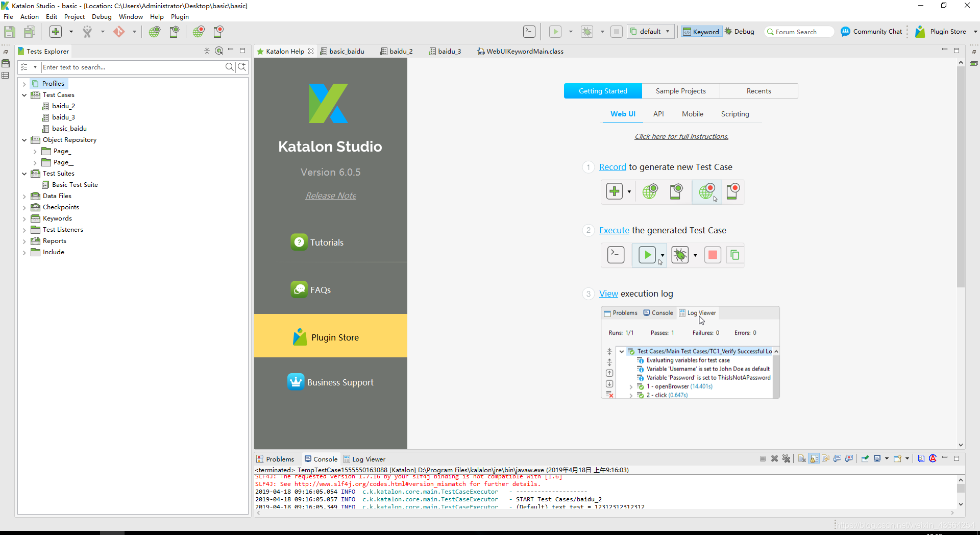Launch Spy Web from main toolbar
This screenshot has width=980, height=535.
154,32
